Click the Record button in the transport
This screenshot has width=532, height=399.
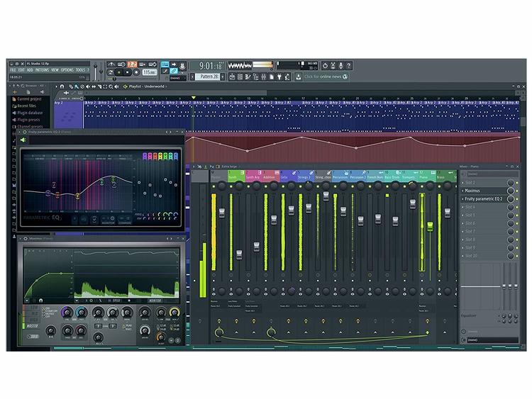137,72
